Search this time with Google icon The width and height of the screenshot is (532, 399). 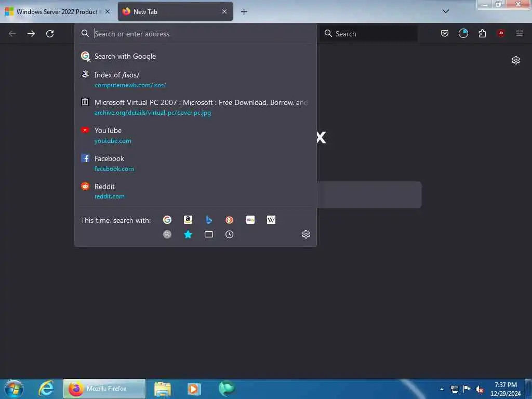tap(167, 220)
